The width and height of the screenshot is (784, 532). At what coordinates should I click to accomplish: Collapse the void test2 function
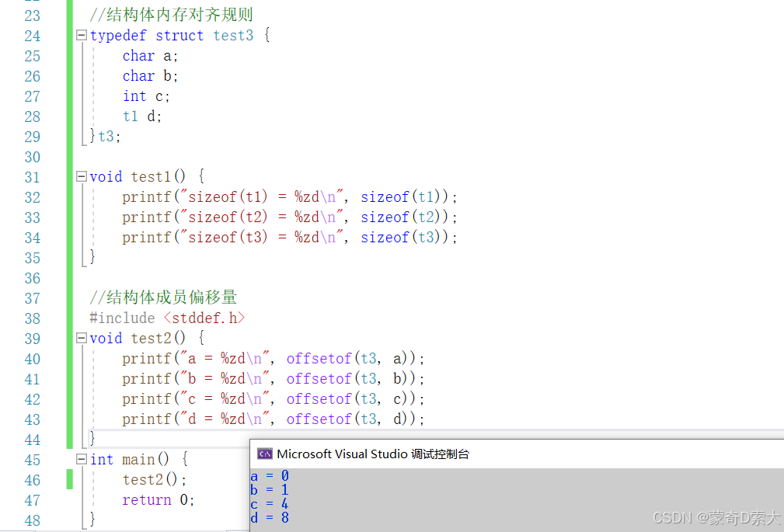point(82,339)
